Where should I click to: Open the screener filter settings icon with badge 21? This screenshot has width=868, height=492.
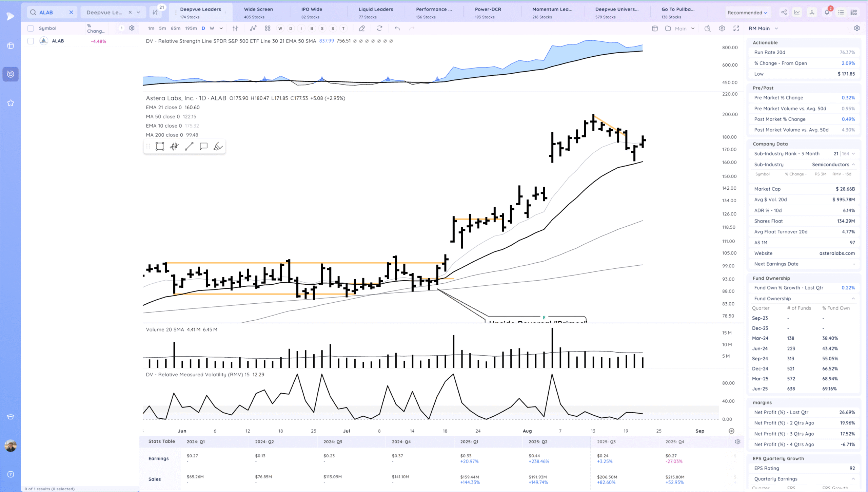pyautogui.click(x=155, y=12)
